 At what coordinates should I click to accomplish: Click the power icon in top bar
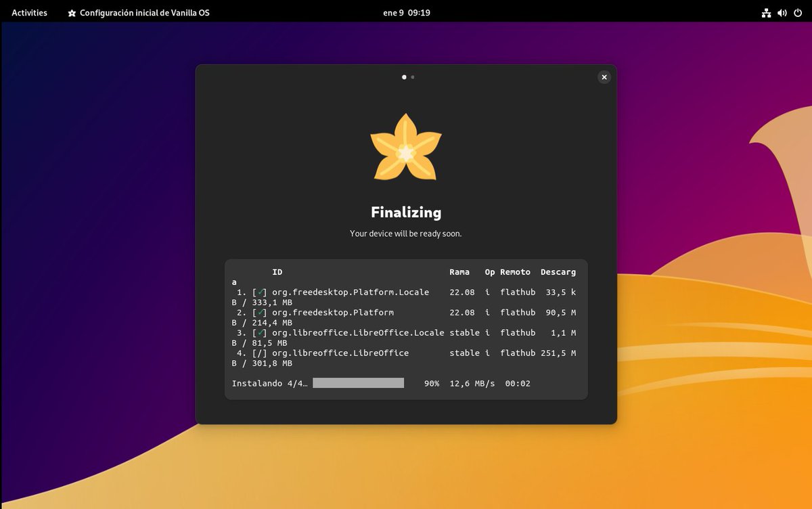pyautogui.click(x=797, y=12)
